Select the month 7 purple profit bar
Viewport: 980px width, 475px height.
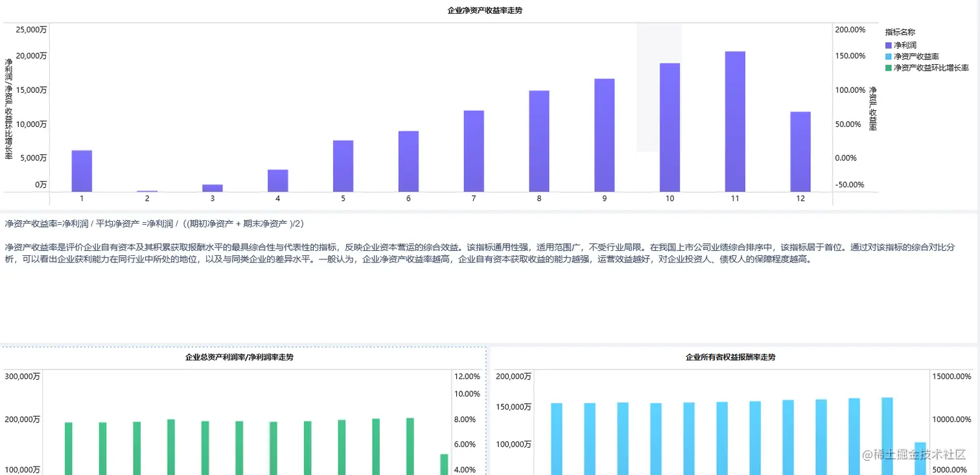pos(474,151)
